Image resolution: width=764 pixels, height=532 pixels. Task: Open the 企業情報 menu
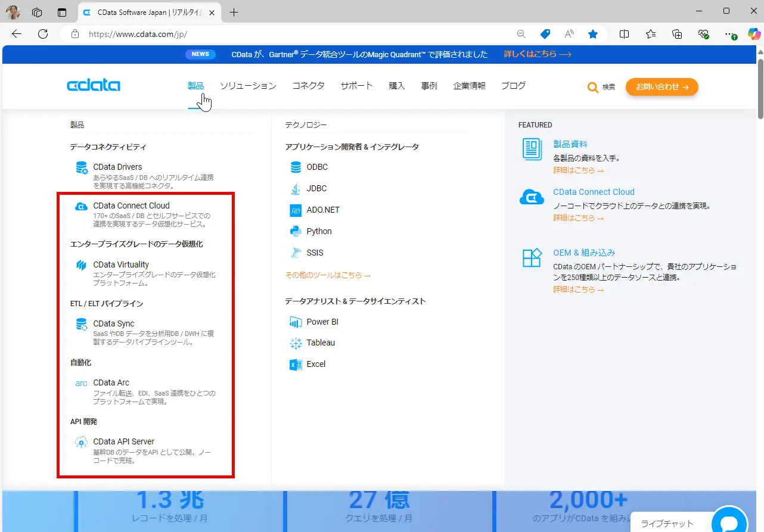(x=469, y=86)
